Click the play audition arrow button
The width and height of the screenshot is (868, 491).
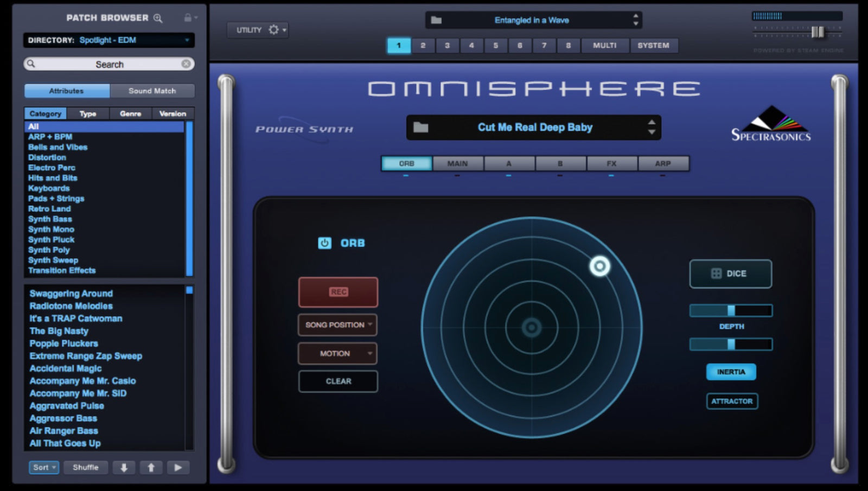pyautogui.click(x=178, y=467)
